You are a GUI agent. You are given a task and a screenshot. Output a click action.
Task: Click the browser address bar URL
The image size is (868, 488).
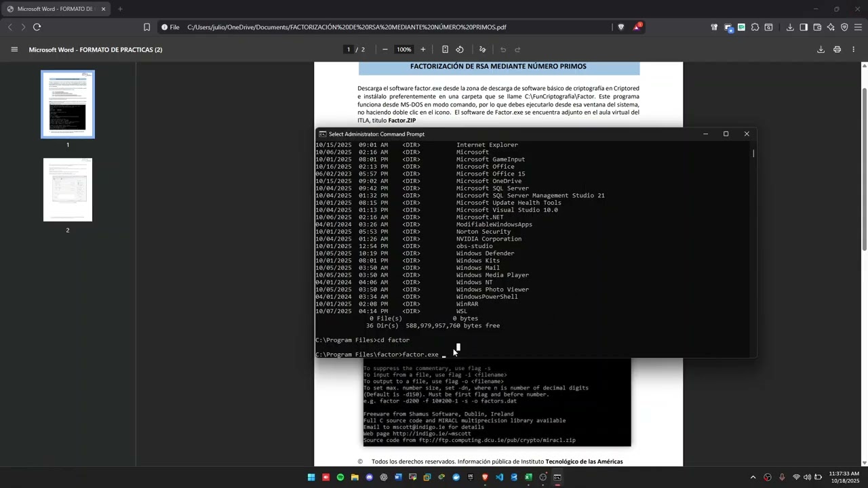[x=347, y=27]
